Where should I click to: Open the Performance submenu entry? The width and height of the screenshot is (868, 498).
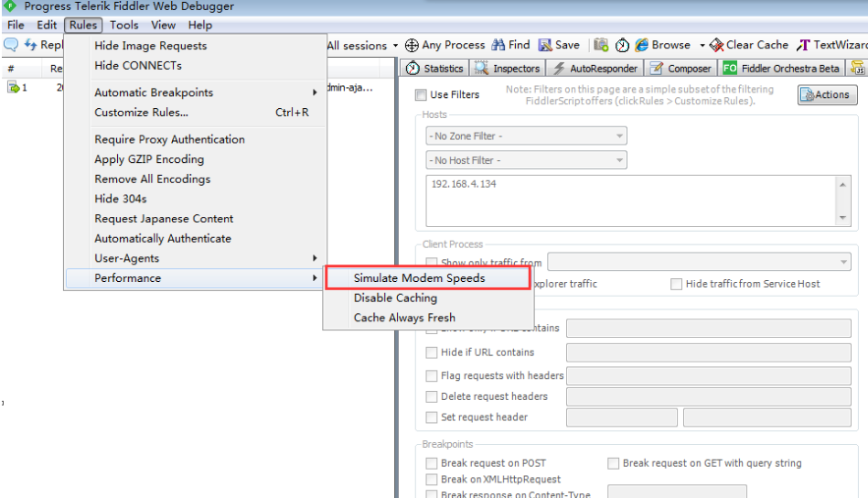[x=195, y=278]
